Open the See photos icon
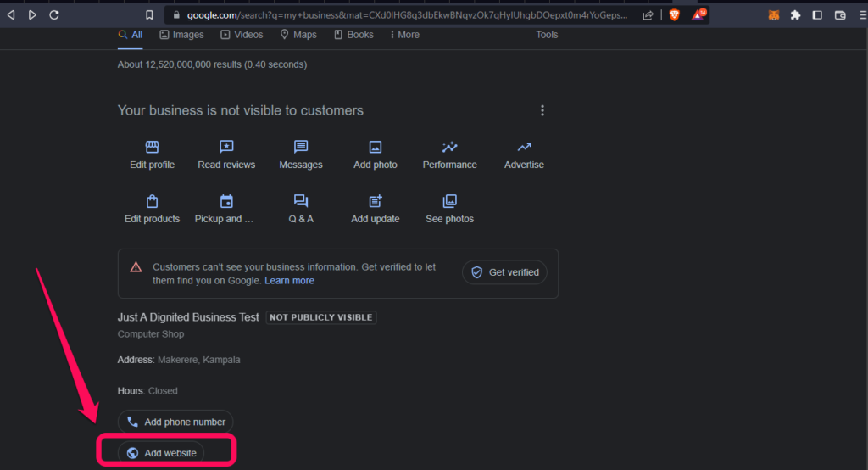868x470 pixels. (x=449, y=200)
